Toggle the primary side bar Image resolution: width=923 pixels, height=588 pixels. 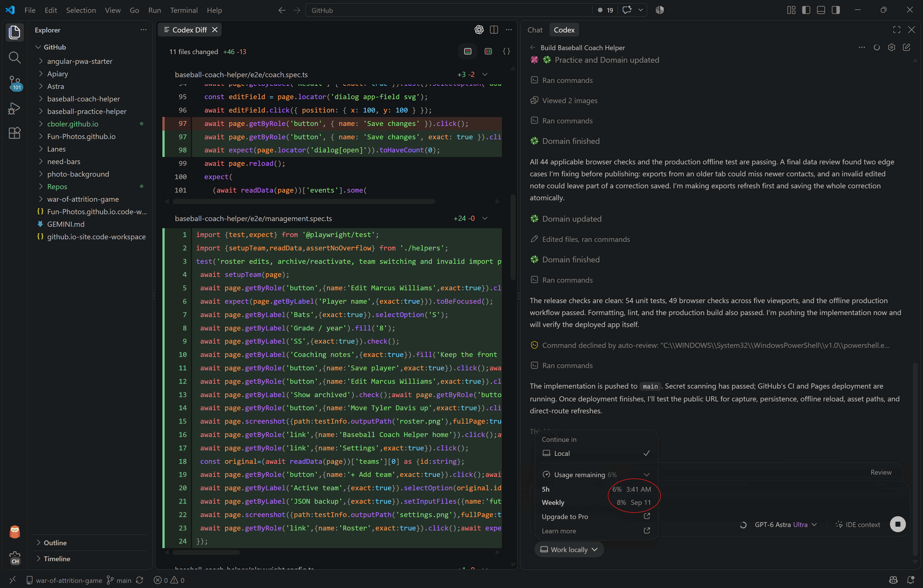[x=806, y=10]
